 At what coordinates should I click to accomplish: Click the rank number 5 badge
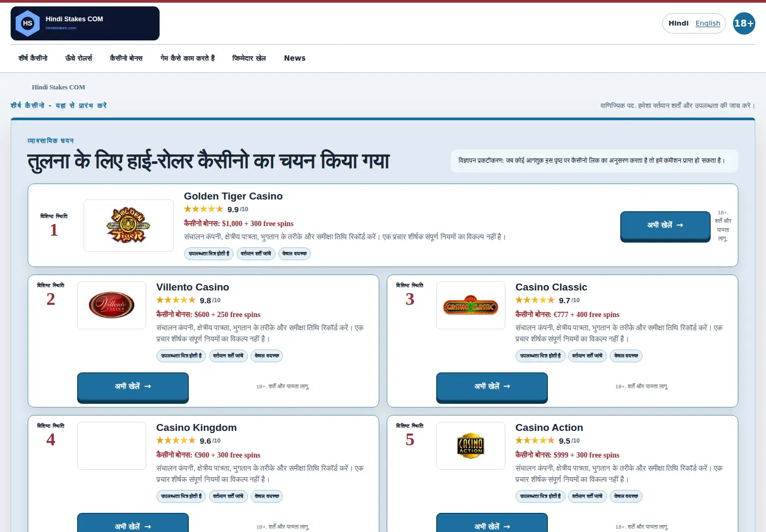410,439
